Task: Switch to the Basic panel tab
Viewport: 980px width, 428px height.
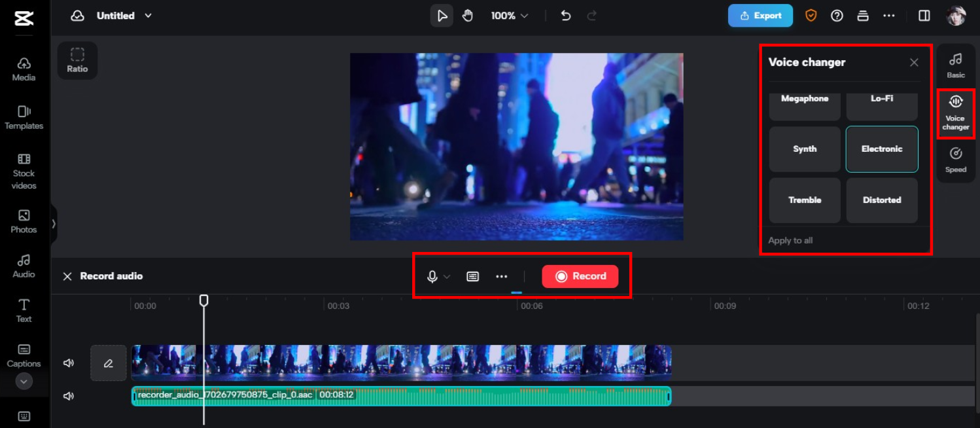Action: pos(955,65)
